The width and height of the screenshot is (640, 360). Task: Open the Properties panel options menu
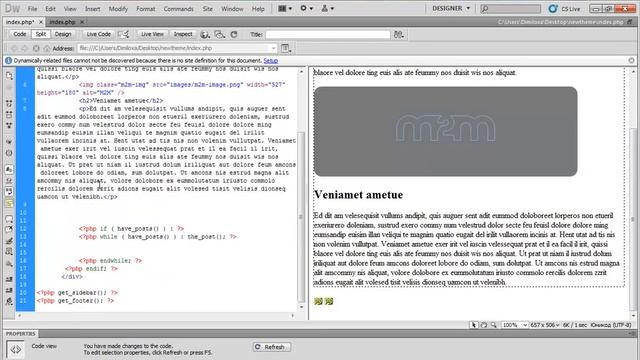[x=631, y=333]
